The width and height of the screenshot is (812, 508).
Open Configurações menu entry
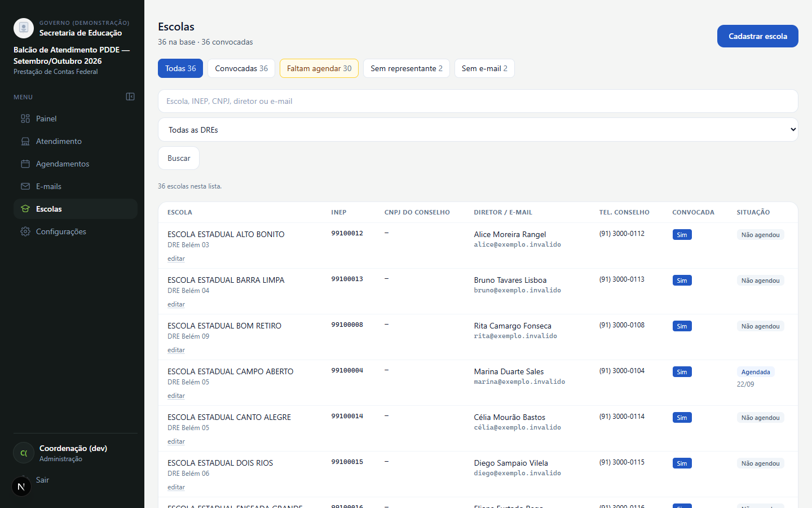click(x=76, y=231)
